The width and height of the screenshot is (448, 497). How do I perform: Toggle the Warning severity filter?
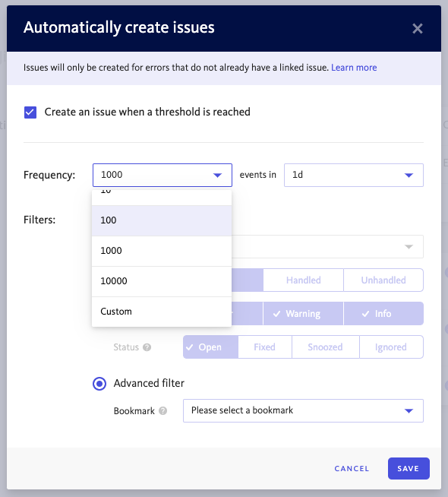coord(303,314)
